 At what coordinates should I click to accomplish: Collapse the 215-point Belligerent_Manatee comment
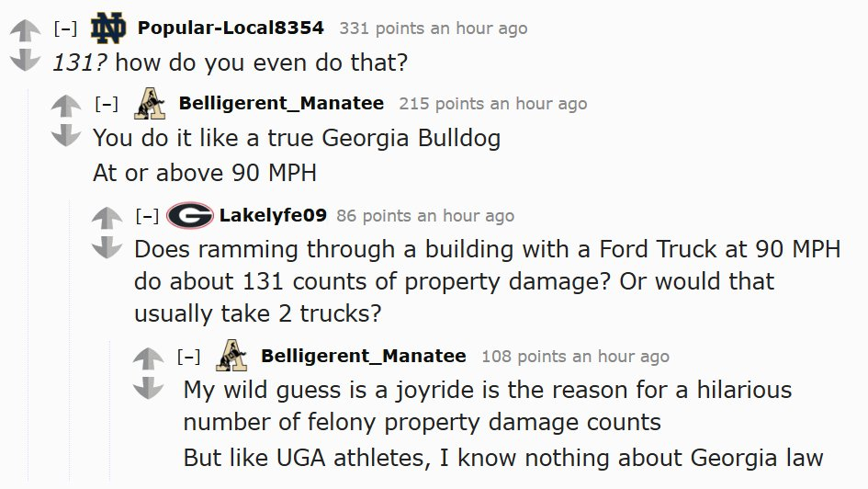coord(107,104)
